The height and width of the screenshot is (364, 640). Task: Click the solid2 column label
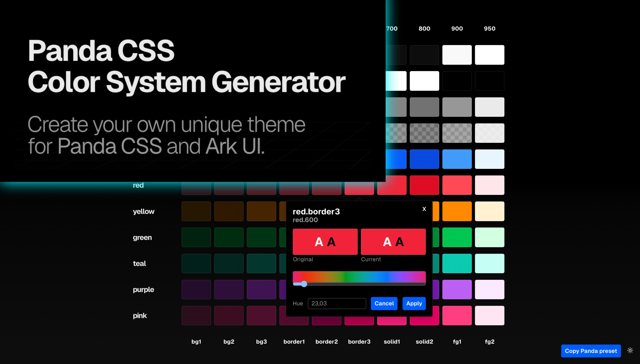tap(424, 342)
